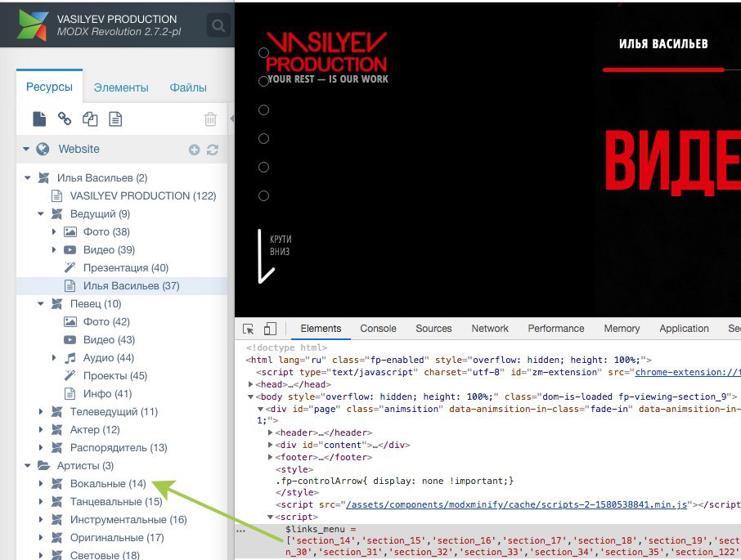741x560 pixels.
Task: Select the Распорядитель (13) resource
Action: [x=119, y=448]
